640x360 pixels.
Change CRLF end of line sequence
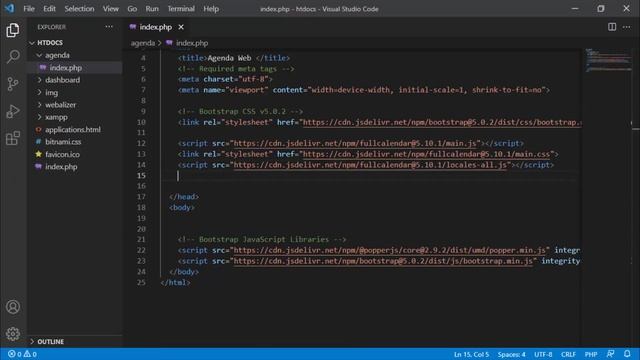568,354
